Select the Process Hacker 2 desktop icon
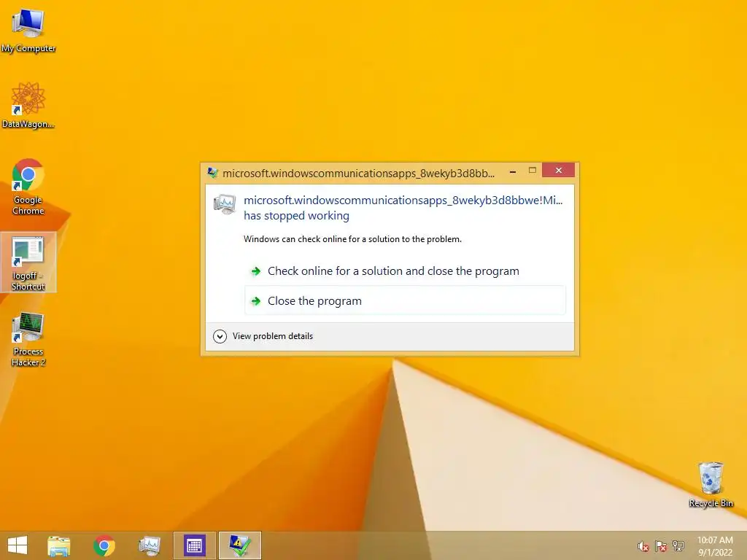The height and width of the screenshot is (560, 747). [x=28, y=338]
